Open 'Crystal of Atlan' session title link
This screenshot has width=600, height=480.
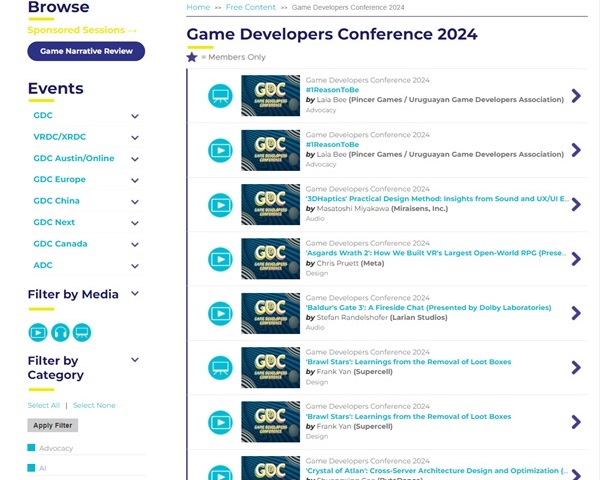tap(437, 470)
